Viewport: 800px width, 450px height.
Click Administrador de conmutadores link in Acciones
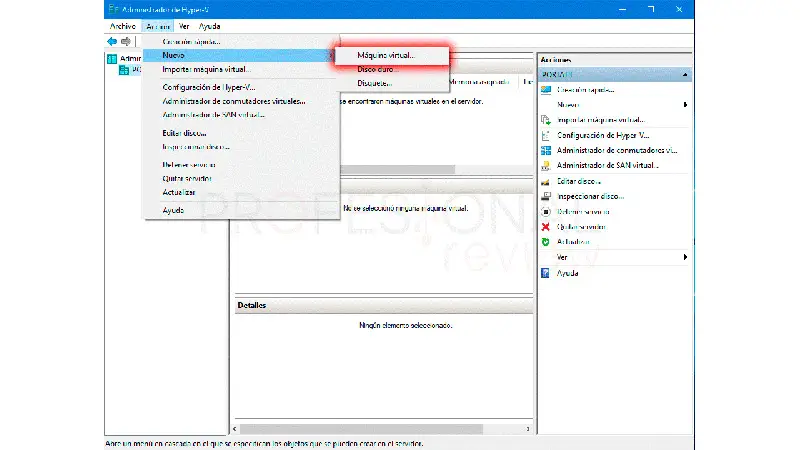[x=617, y=151]
